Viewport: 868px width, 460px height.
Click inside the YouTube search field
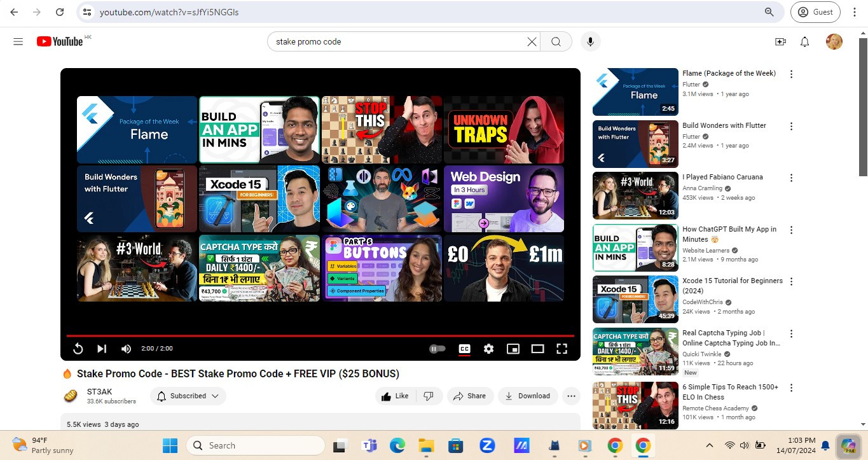[397, 42]
